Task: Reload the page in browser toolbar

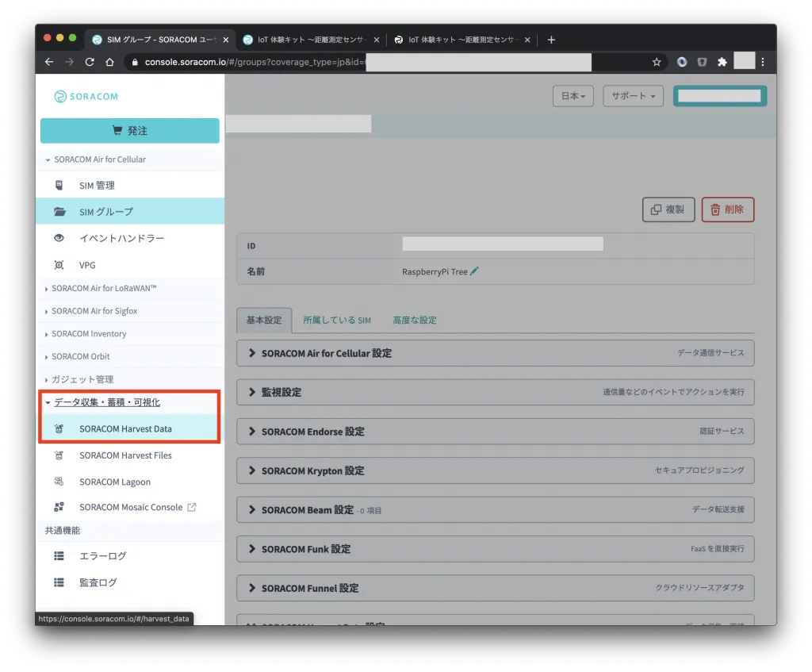Action: [90, 62]
